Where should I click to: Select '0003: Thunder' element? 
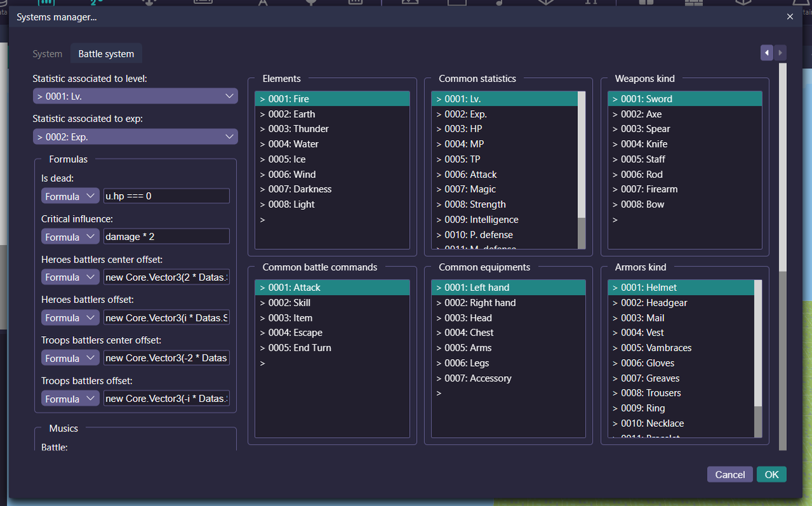click(332, 129)
